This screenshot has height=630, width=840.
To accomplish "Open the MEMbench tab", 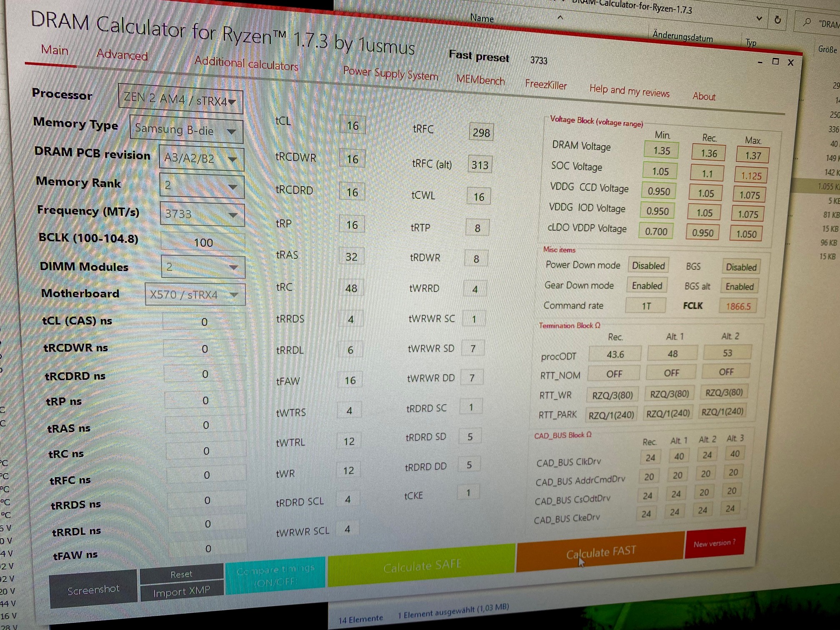I will click(x=480, y=79).
